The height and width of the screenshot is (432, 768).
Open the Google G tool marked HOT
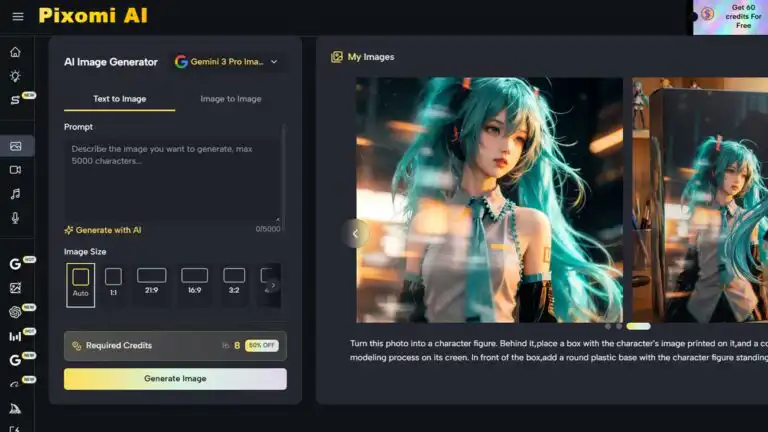pyautogui.click(x=15, y=264)
